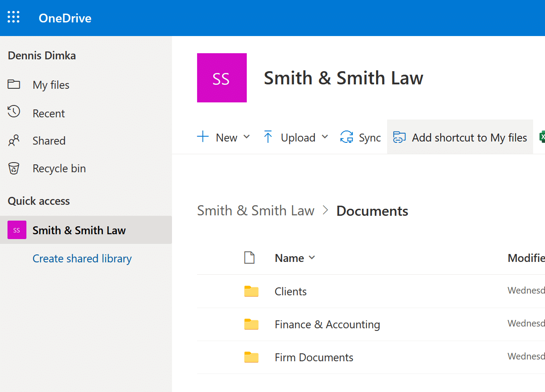Click the small SS library icon in sidebar
The width and height of the screenshot is (545, 392).
tap(17, 230)
